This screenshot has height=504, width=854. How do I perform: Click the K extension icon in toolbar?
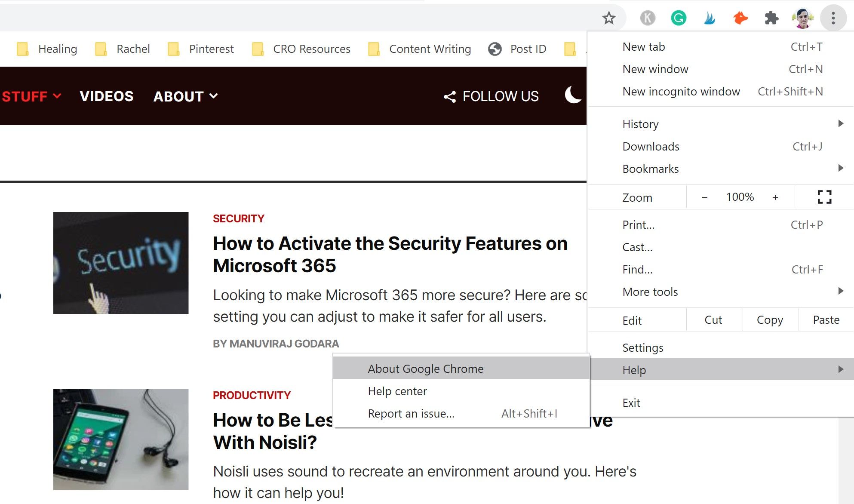pos(648,18)
